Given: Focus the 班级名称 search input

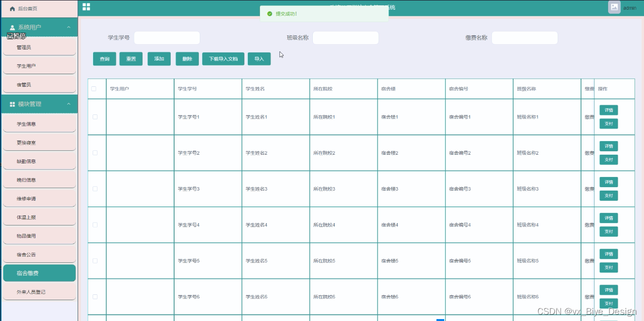Looking at the screenshot, I should (346, 38).
